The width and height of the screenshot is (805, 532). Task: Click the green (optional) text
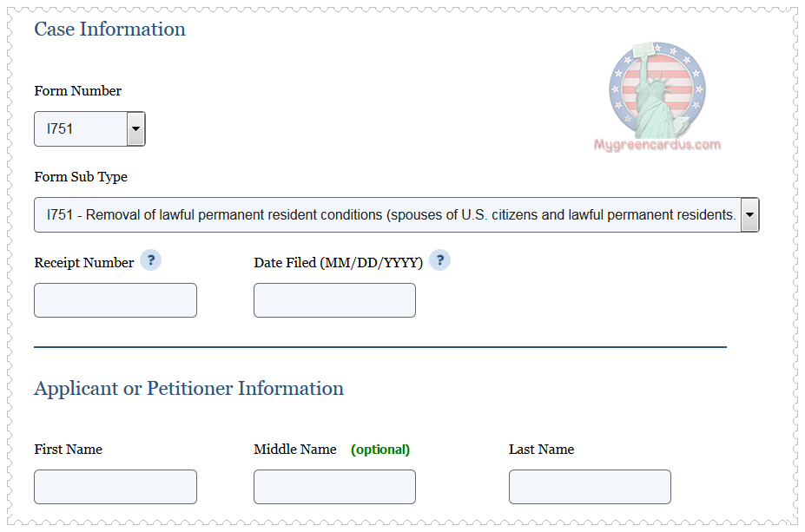pyautogui.click(x=380, y=450)
